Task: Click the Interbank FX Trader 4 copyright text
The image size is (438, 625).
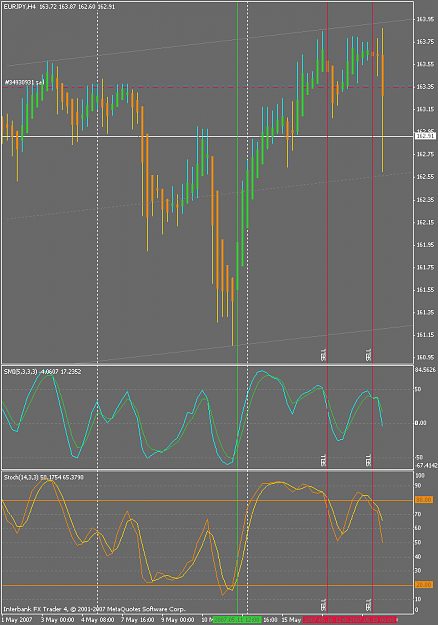Action: coord(94,609)
